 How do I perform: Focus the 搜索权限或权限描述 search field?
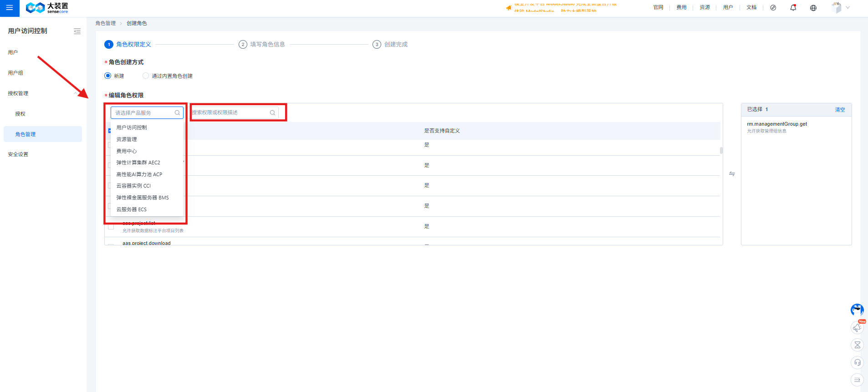coord(235,112)
